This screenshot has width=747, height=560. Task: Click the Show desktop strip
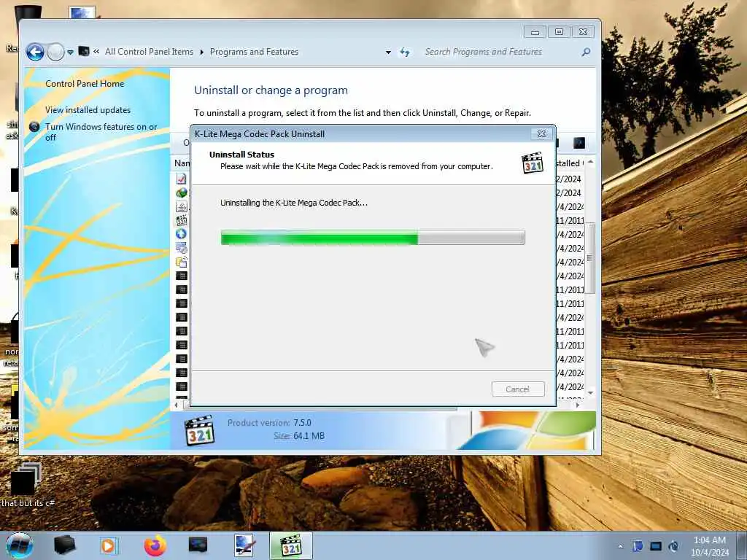coord(741,545)
